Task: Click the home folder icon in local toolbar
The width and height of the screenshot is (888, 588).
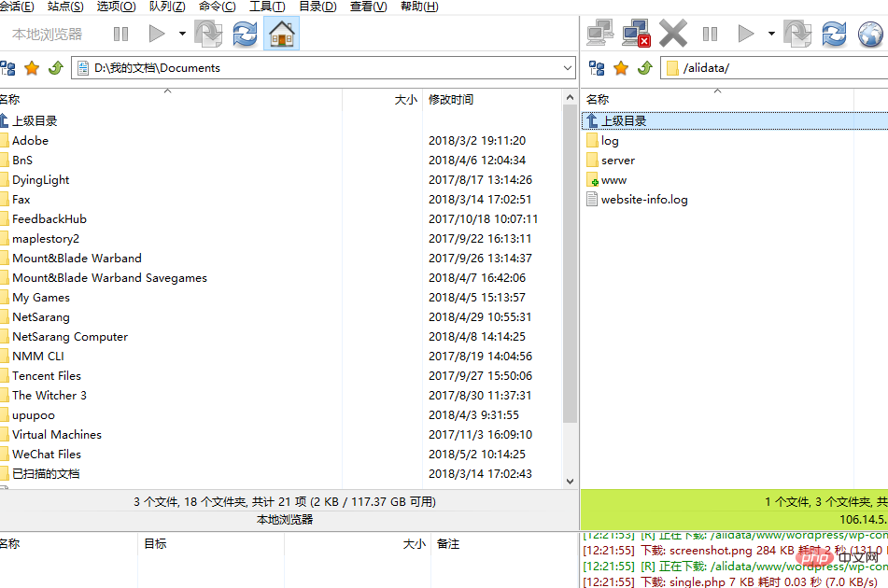Action: tap(281, 34)
